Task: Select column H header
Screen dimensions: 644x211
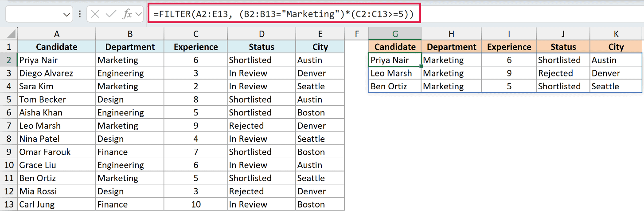Action: pyautogui.click(x=451, y=34)
